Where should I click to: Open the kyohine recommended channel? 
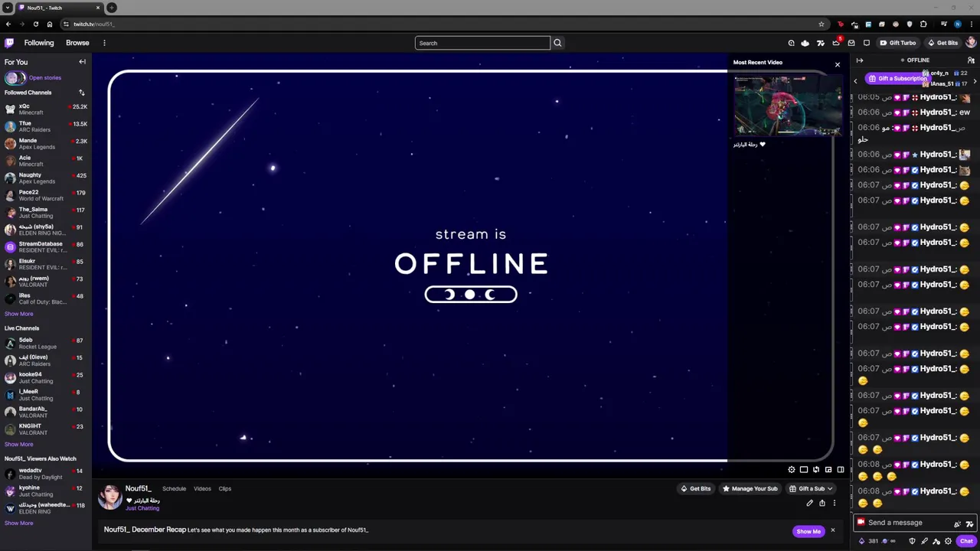click(x=46, y=491)
